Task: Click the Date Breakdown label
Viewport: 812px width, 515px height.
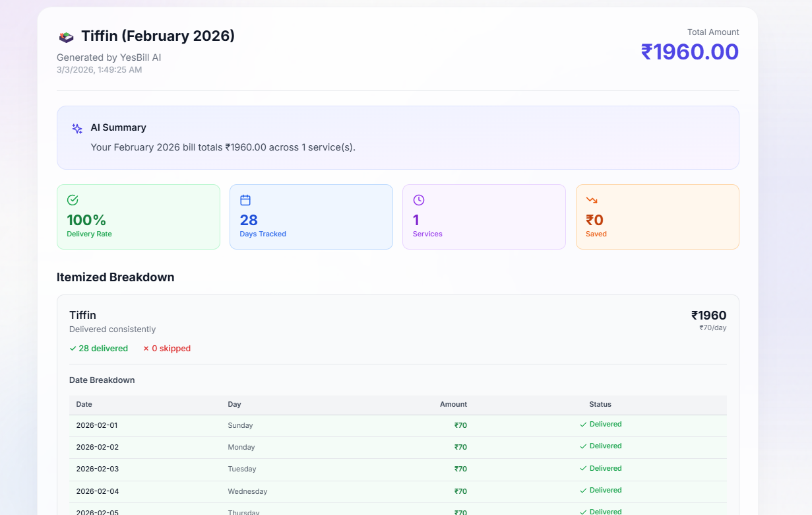Action: tap(102, 380)
